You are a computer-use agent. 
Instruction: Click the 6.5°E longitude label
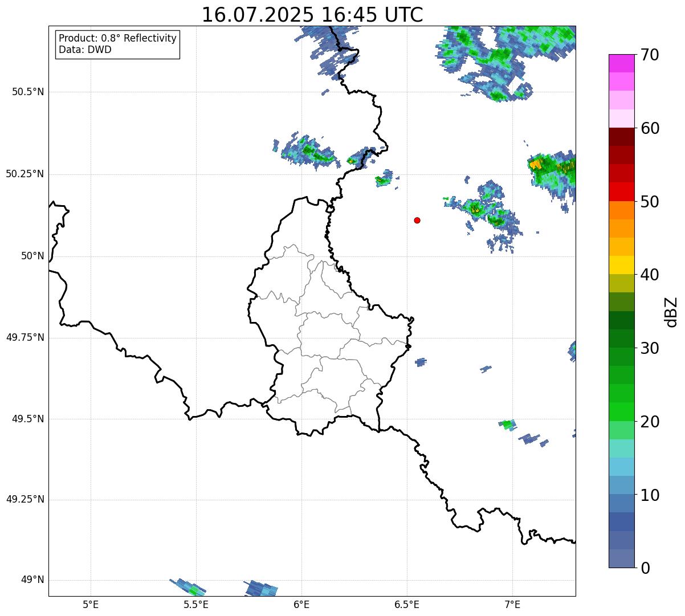tap(407, 604)
